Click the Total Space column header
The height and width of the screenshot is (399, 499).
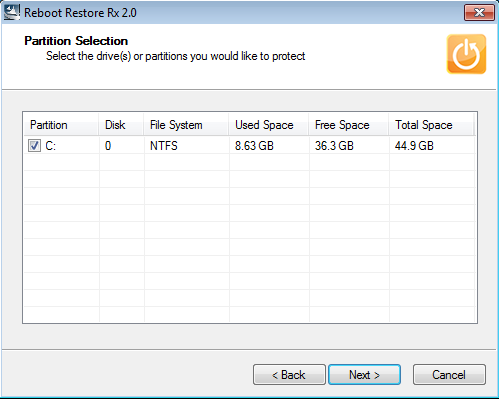[x=431, y=125]
